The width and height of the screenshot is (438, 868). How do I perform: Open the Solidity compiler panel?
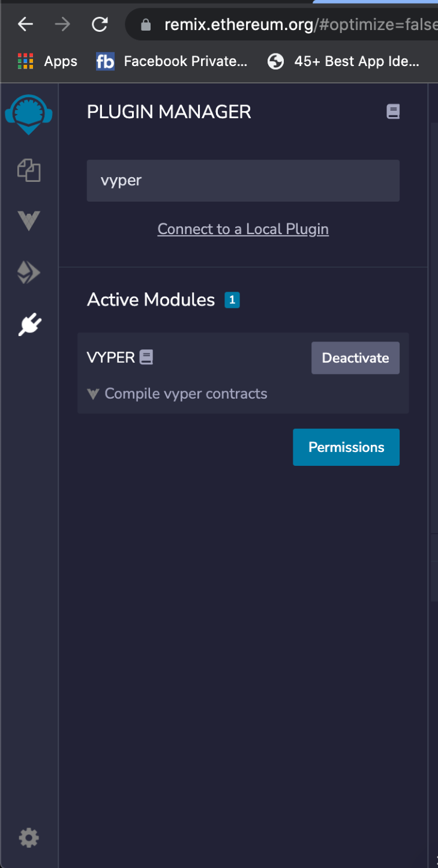[x=28, y=271]
